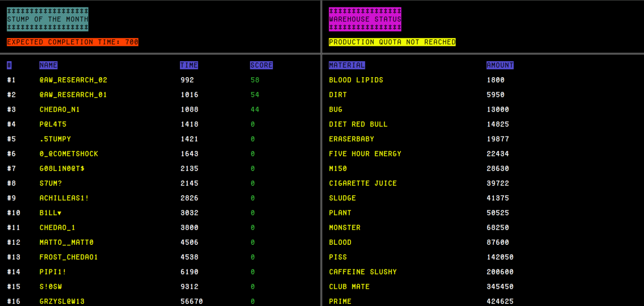This screenshot has width=644, height=306.
Task: Click the score 58 for rank one
Action: point(255,80)
